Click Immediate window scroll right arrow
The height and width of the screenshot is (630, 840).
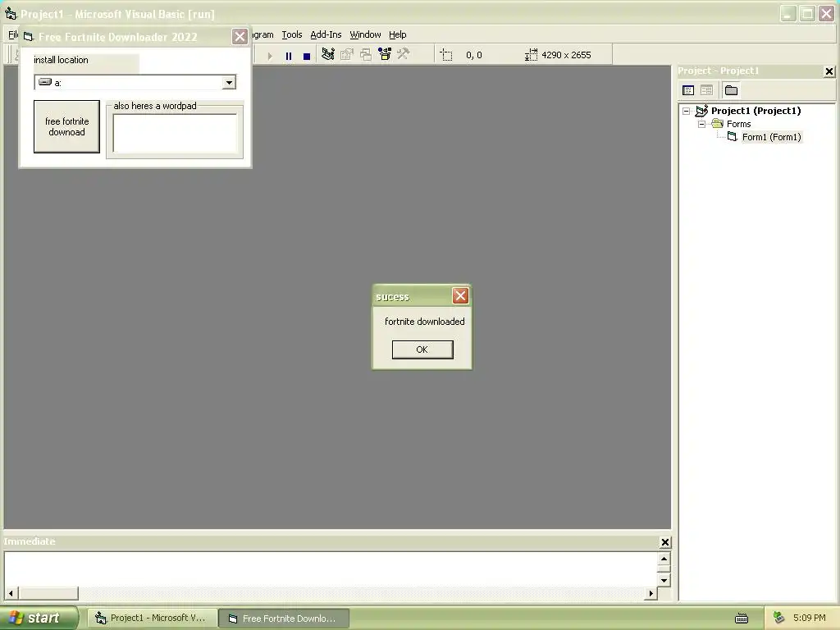coord(651,593)
